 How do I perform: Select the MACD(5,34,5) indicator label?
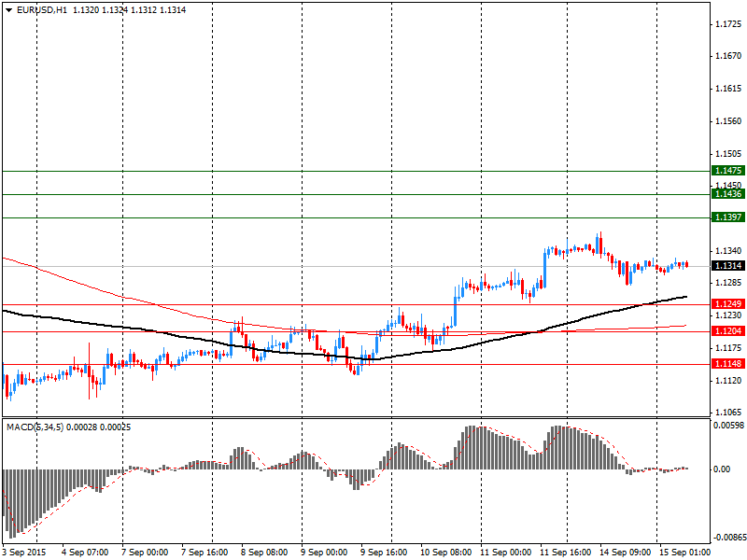pos(35,427)
